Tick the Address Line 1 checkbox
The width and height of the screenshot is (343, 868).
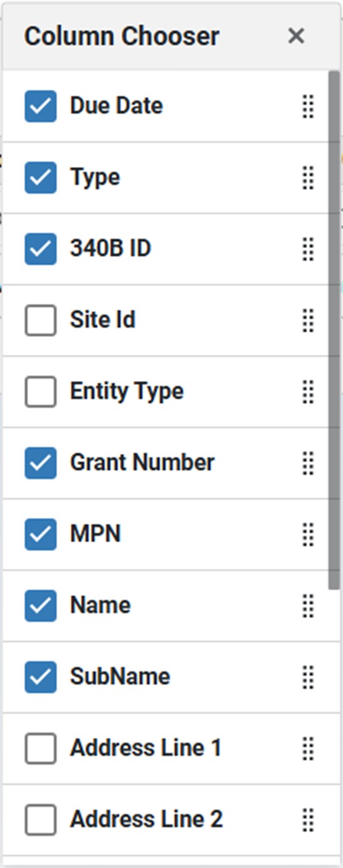41,748
